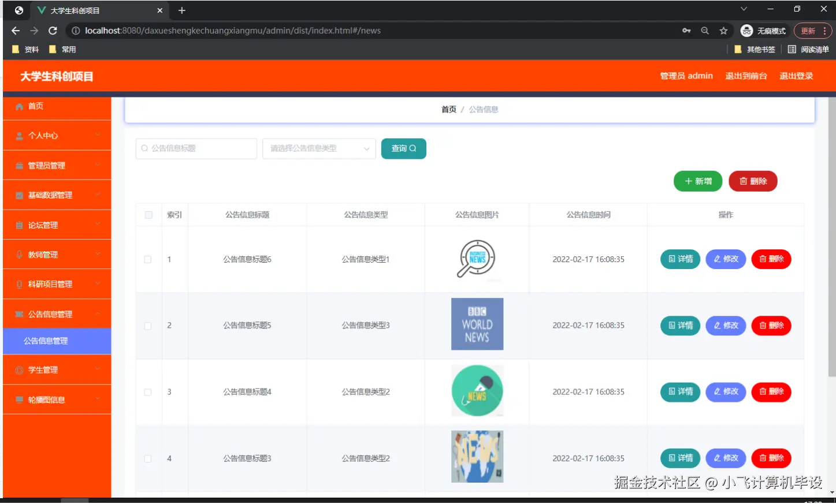Click 删除 for 公告信息标题4
836x504 pixels.
(x=771, y=392)
